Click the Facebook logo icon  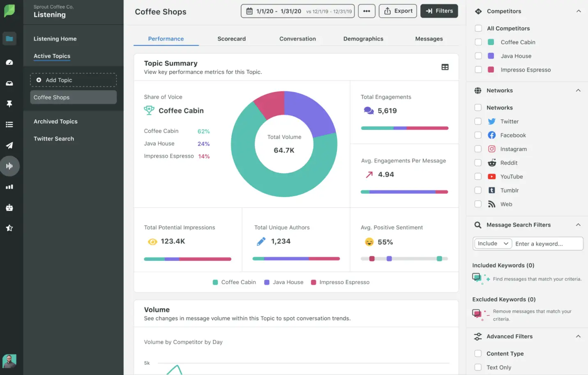click(491, 135)
